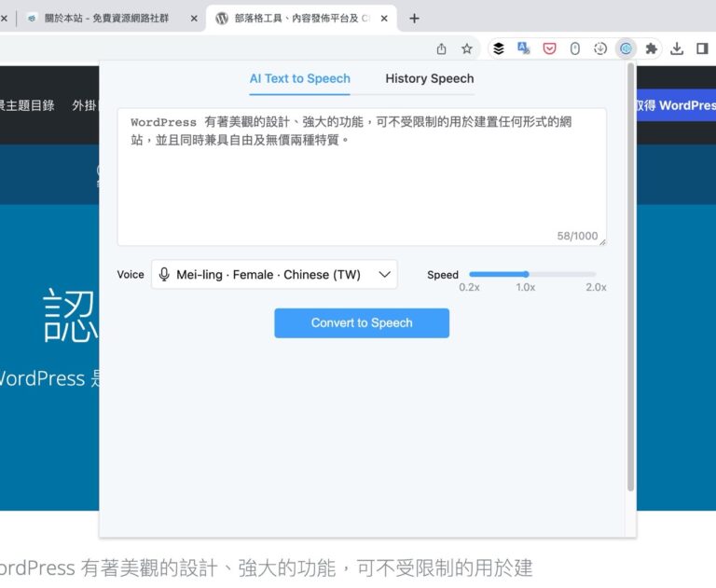Bookmark this page with the star icon
The width and height of the screenshot is (716, 588).
pos(466,48)
